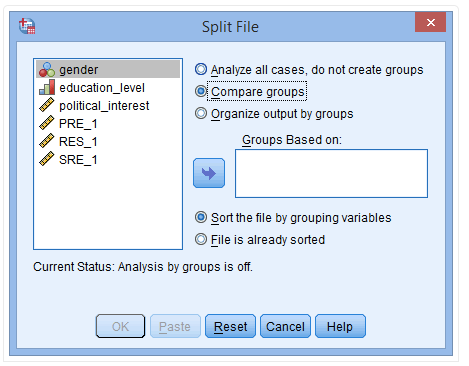Click the Reset button
Screen dimensions: 469x366
point(230,326)
